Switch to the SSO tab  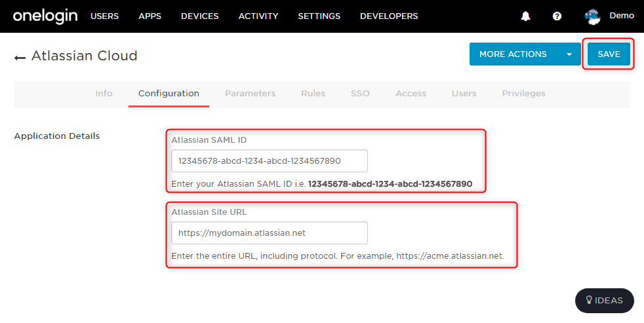point(360,94)
